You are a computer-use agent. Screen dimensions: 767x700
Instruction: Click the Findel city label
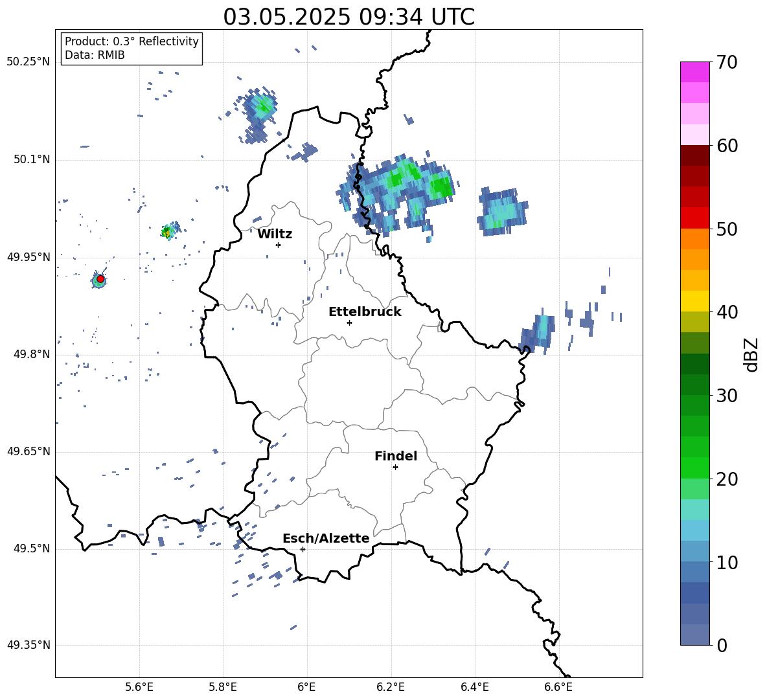396,456
